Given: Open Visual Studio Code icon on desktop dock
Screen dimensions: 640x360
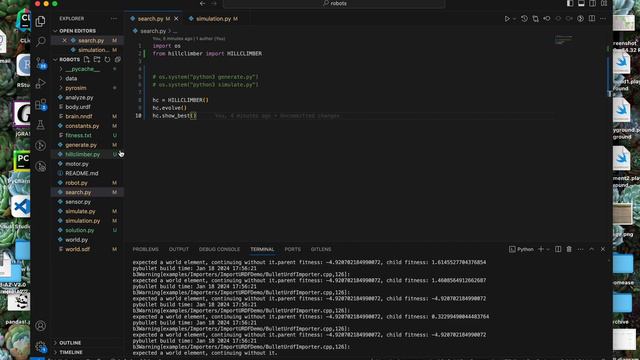Looking at the screenshot, I should pyautogui.click(x=20, y=206).
